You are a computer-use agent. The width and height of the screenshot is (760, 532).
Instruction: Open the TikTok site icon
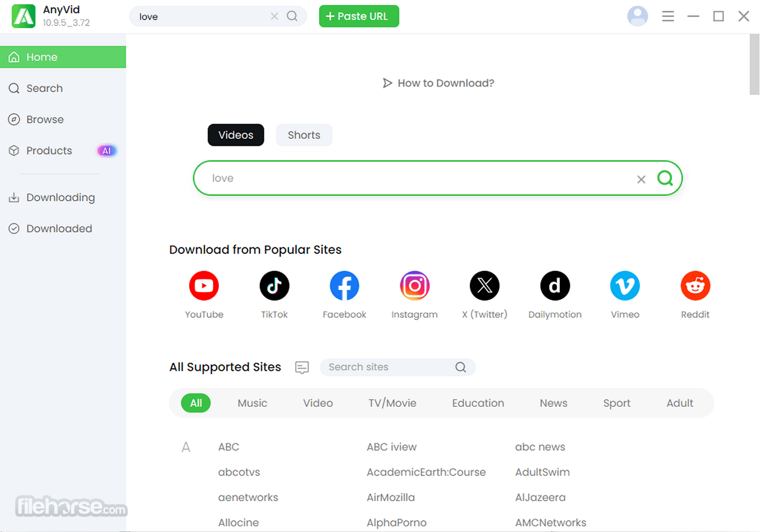[274, 286]
